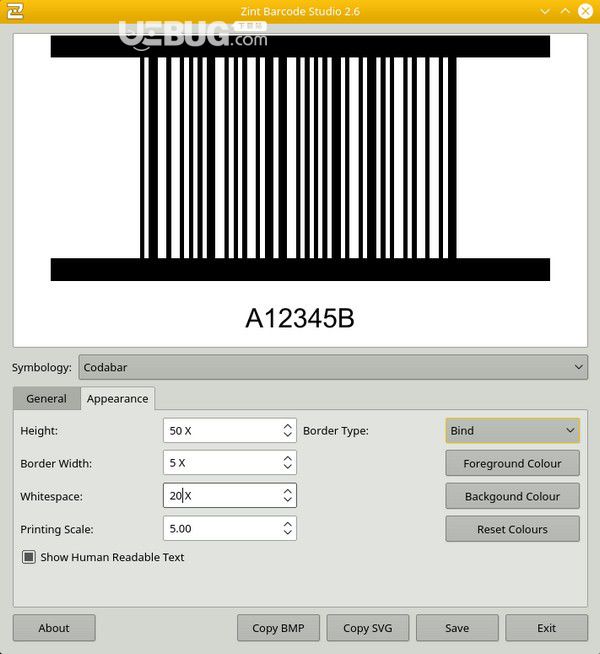Click the A12345B text in preview
Screen dimensions: 600x654
point(300,319)
